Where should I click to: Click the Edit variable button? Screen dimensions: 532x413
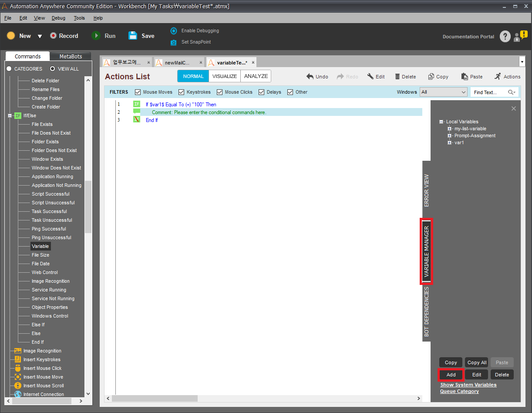coord(477,375)
